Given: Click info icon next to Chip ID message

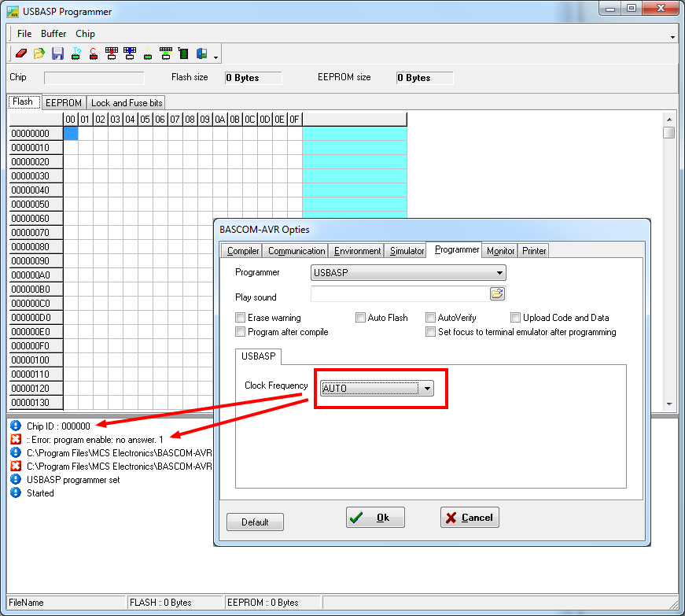Looking at the screenshot, I should point(16,426).
